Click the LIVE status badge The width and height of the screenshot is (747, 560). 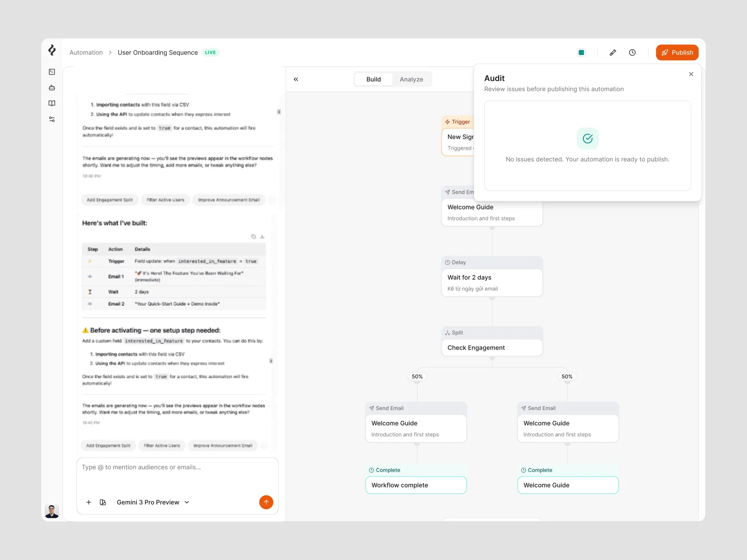(x=210, y=53)
